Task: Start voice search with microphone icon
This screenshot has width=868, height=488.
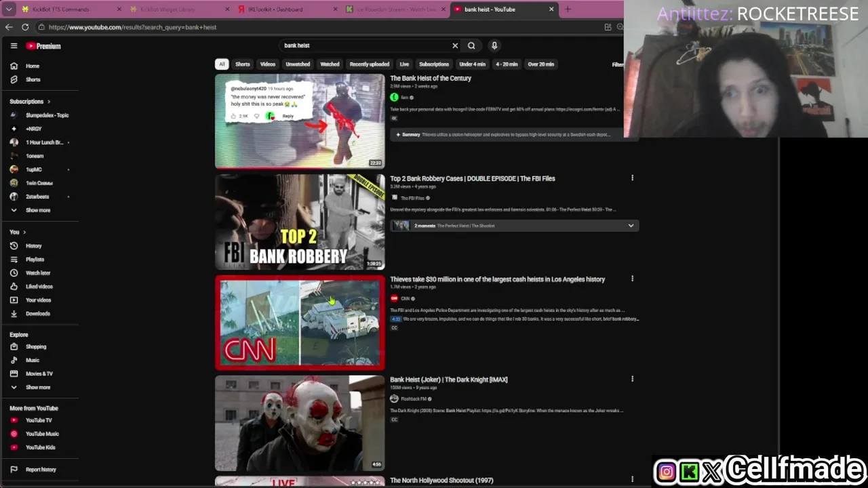Action: click(x=494, y=45)
